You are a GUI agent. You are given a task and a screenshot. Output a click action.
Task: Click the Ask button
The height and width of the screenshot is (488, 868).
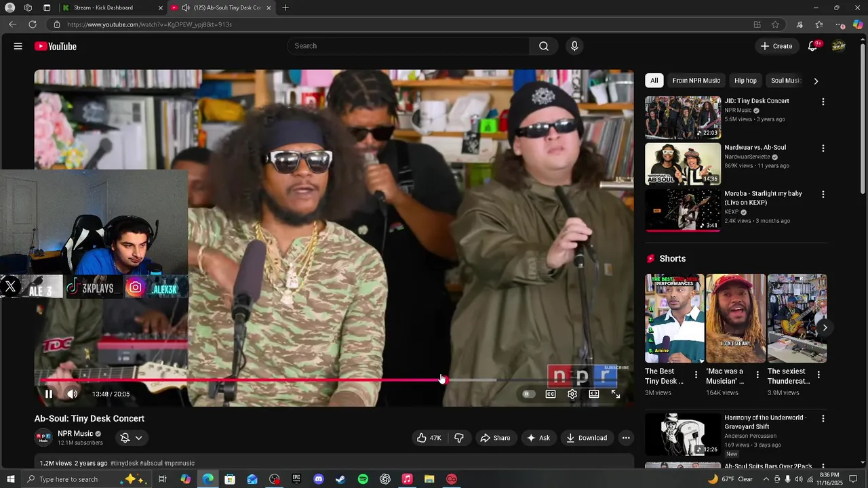point(538,438)
